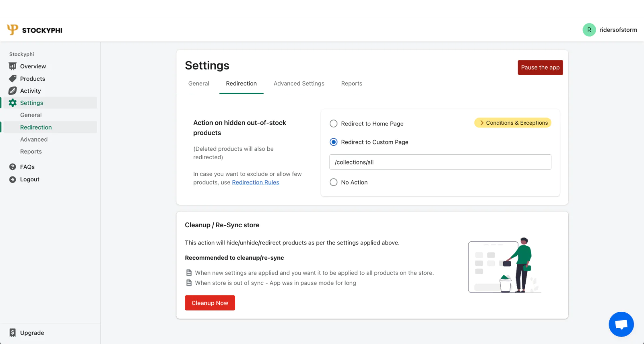Image resolution: width=644 pixels, height=362 pixels.
Task: Open FAQs in the sidebar
Action: coord(27,167)
